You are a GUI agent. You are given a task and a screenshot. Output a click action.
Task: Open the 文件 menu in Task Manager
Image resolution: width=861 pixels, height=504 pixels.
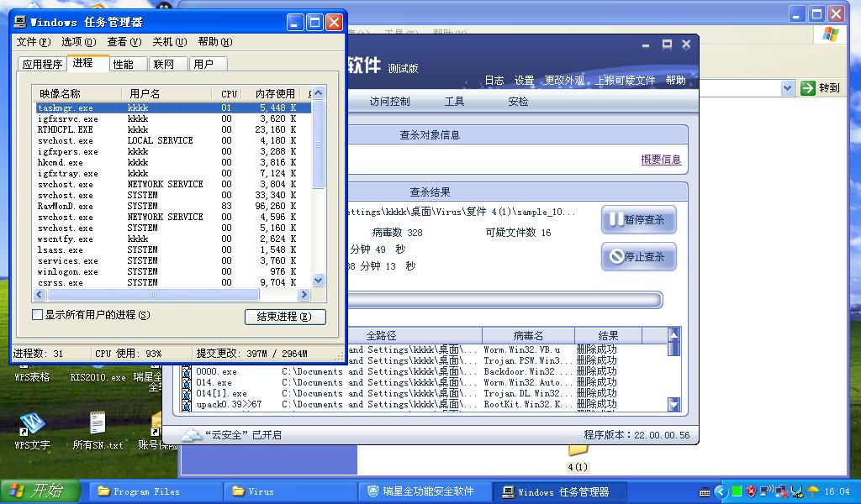(x=34, y=42)
